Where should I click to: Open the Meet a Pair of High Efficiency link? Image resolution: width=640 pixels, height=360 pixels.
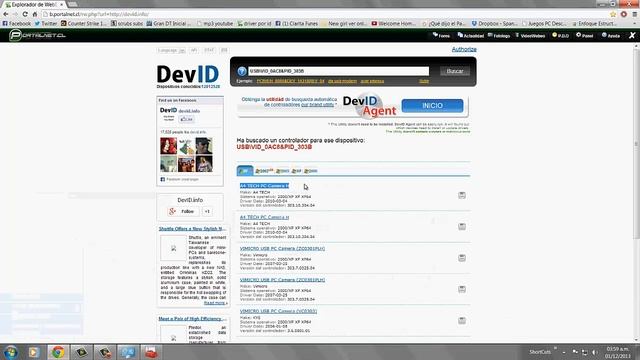tap(192, 319)
